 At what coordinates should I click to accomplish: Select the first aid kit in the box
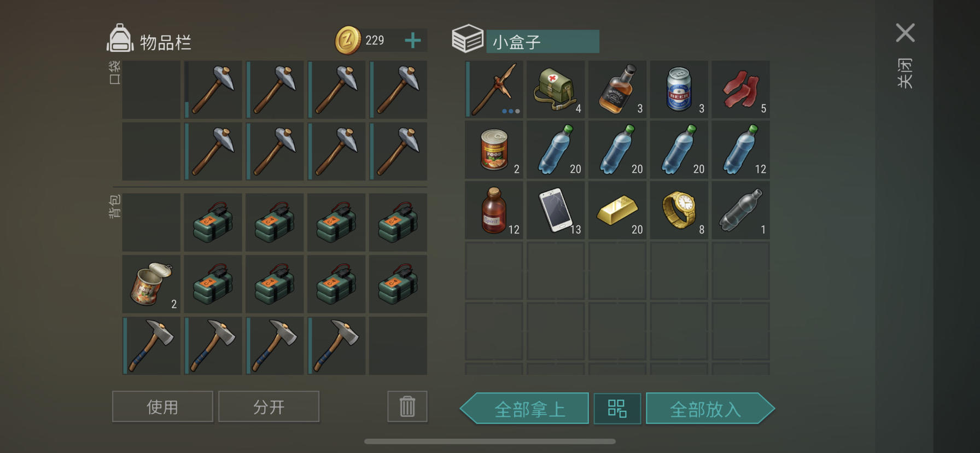point(556,89)
